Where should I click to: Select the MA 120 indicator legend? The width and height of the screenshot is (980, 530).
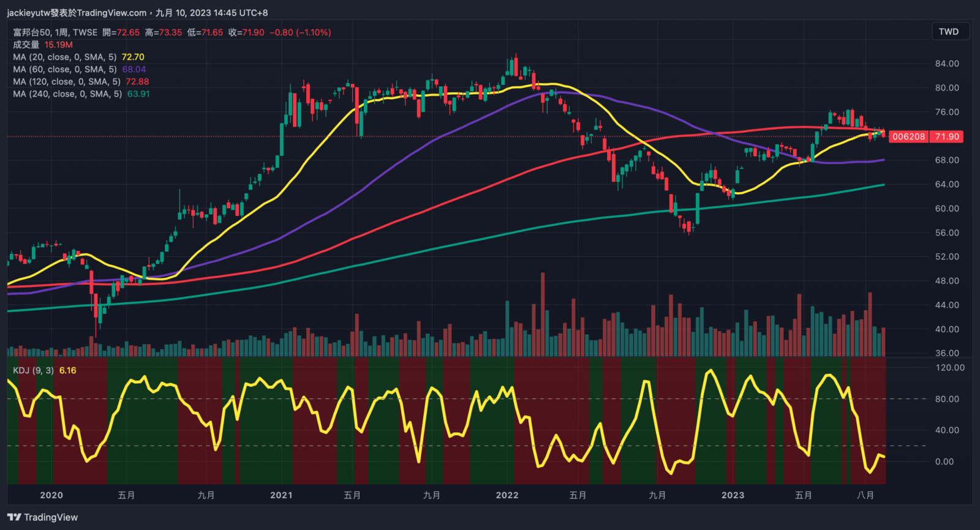[x=66, y=81]
